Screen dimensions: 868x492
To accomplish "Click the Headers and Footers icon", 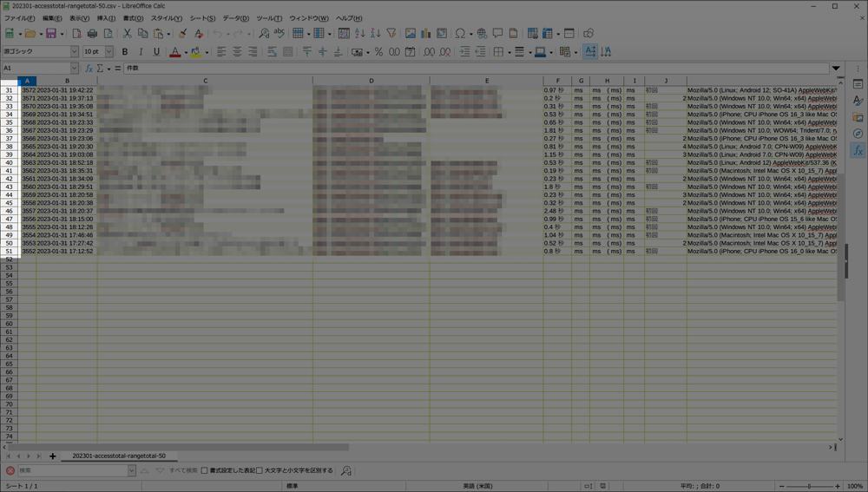I will tap(513, 34).
